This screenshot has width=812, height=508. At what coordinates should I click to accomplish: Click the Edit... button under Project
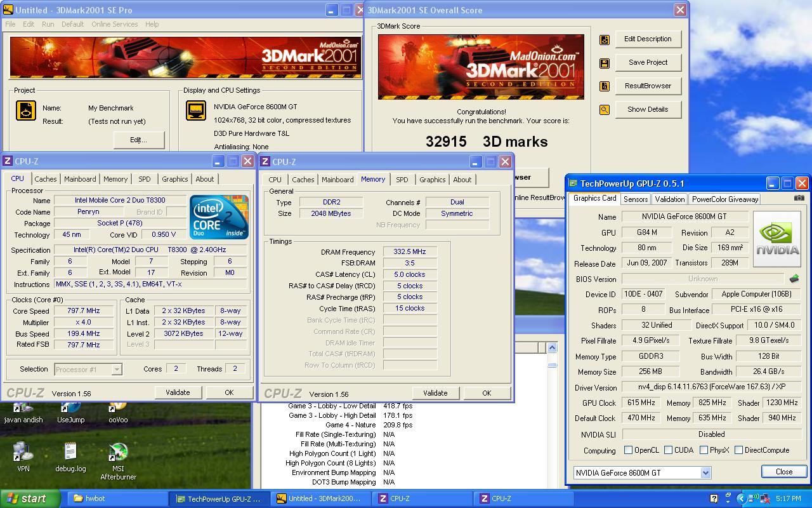pos(138,140)
